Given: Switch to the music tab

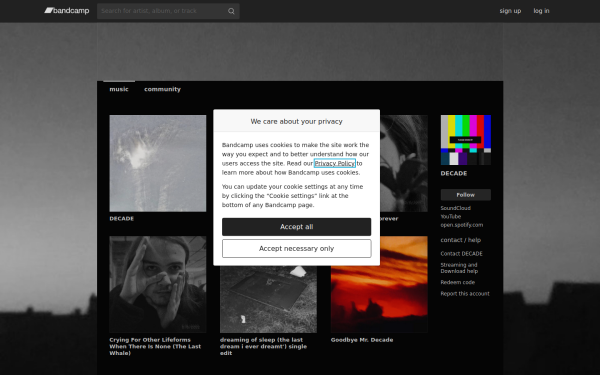Looking at the screenshot, I should (x=119, y=89).
